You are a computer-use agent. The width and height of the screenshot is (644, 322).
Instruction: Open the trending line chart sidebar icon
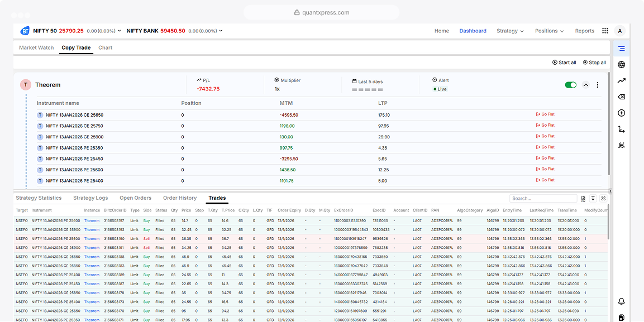coord(622,81)
